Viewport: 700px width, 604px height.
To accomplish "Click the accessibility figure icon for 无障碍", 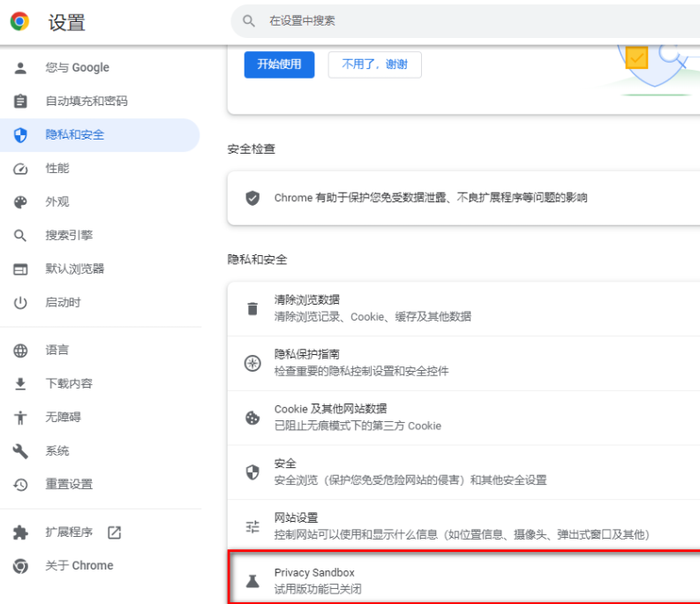I will tap(20, 418).
